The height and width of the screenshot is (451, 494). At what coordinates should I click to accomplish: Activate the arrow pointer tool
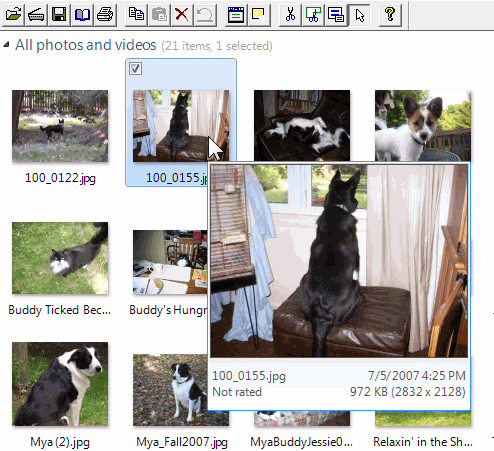pos(359,15)
